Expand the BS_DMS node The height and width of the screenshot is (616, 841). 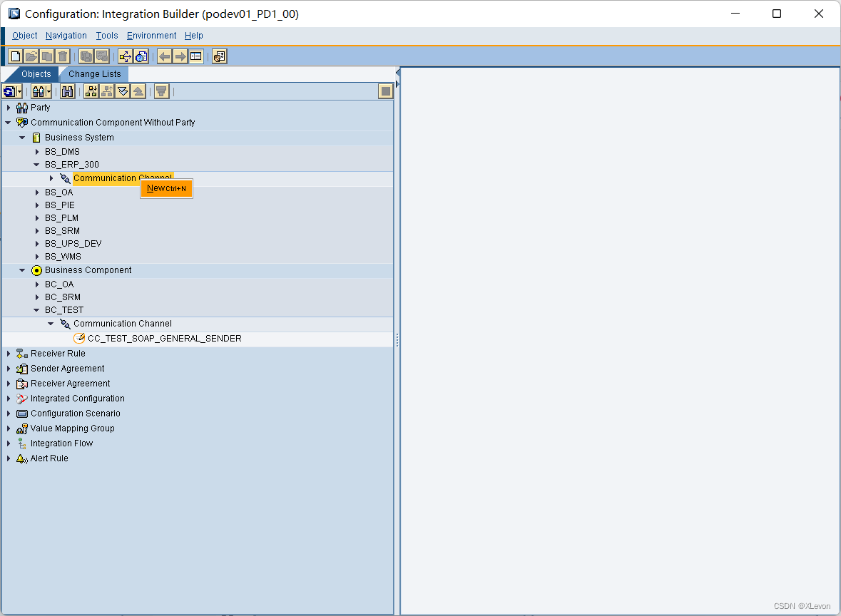37,152
